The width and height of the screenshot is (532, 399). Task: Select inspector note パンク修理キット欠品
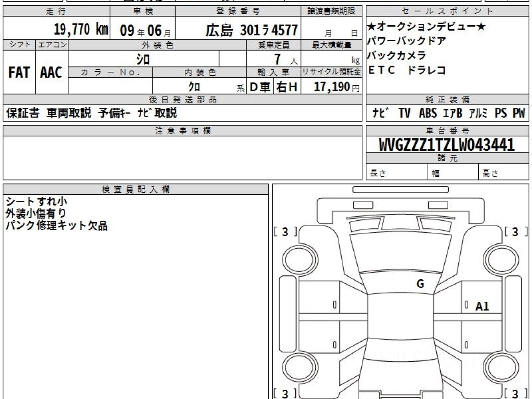click(57, 225)
